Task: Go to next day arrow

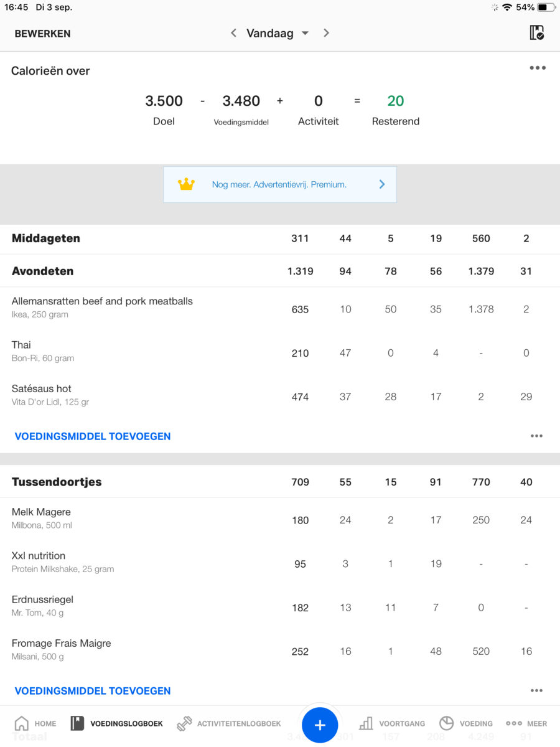Action: [x=326, y=34]
